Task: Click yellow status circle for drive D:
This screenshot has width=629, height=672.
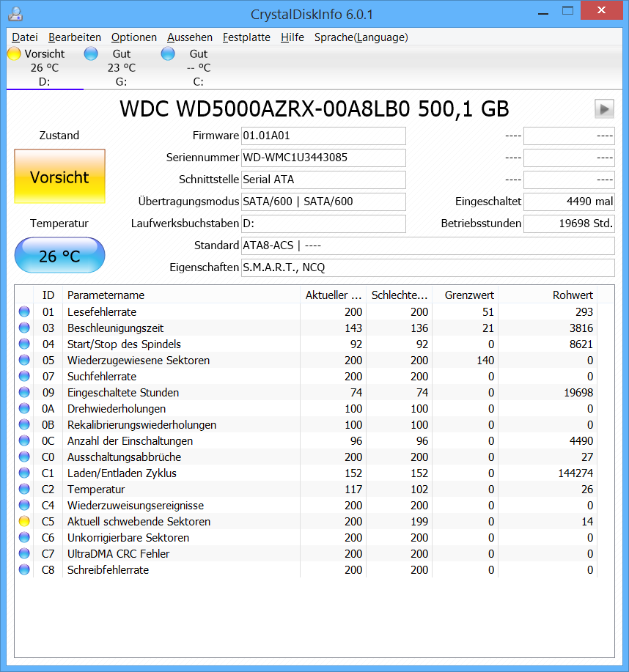Action: coord(14,53)
